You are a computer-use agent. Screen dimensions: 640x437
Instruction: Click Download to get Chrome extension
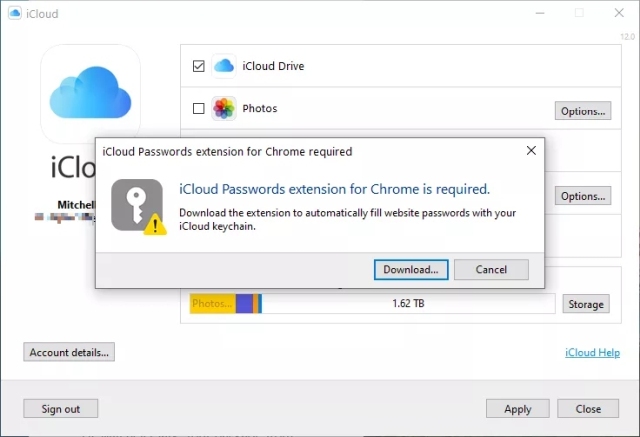tap(411, 270)
